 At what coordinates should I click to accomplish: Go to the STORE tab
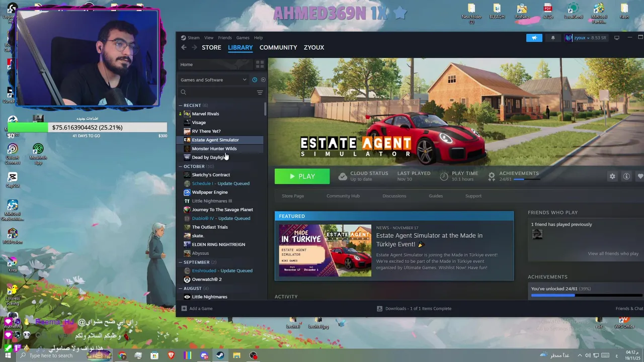(211, 47)
